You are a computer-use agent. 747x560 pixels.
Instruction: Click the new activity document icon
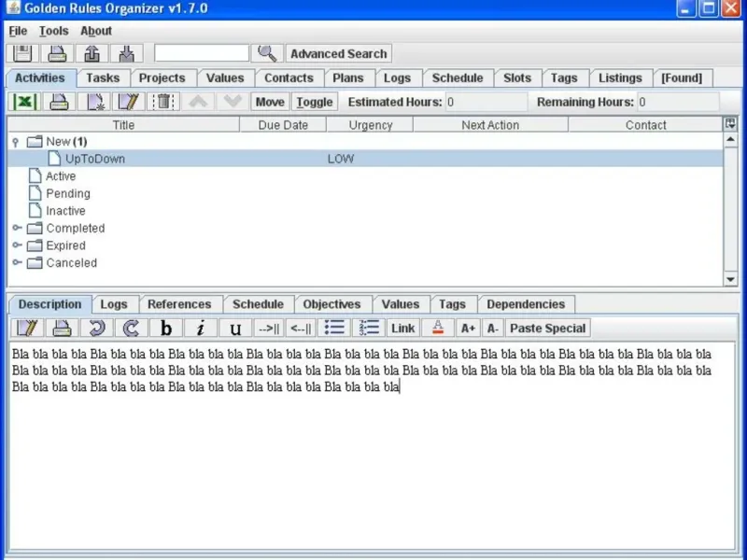tap(94, 102)
